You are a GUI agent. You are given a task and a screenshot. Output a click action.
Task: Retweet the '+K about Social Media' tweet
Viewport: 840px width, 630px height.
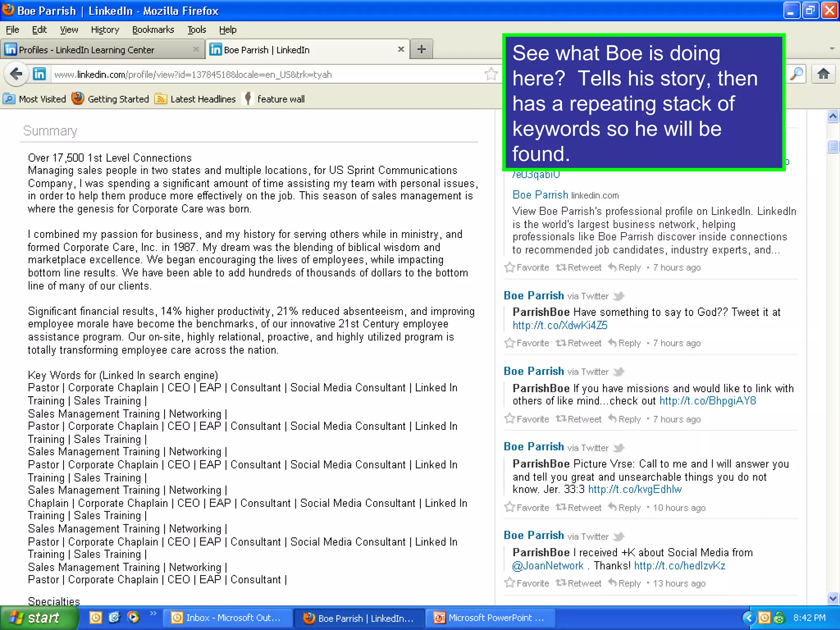click(579, 583)
